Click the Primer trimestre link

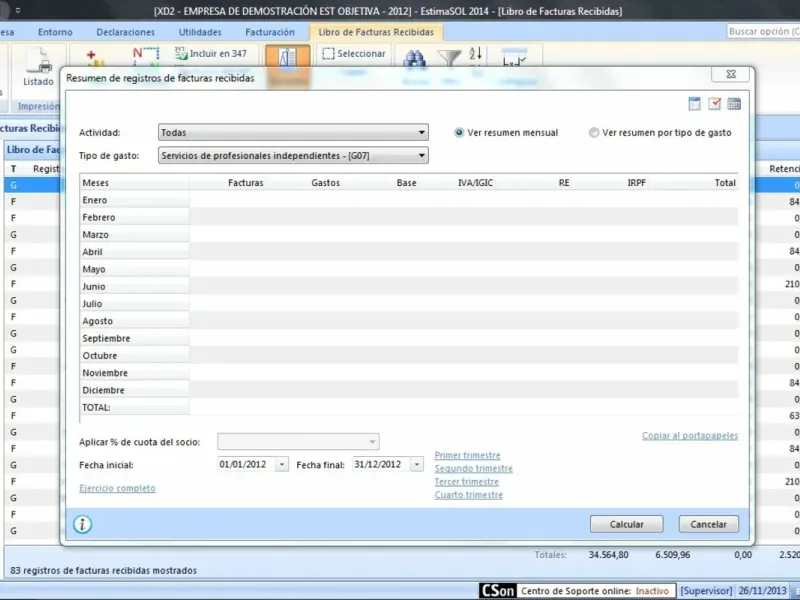pyautogui.click(x=467, y=455)
